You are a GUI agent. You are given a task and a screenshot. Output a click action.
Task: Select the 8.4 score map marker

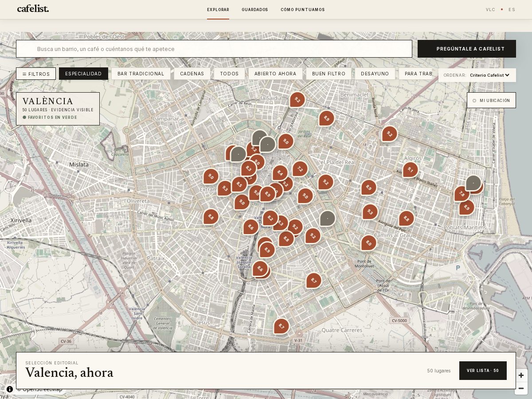(280, 173)
